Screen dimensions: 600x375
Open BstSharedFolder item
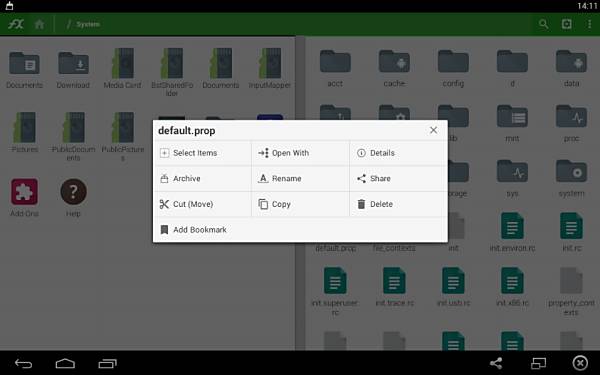[x=172, y=72]
